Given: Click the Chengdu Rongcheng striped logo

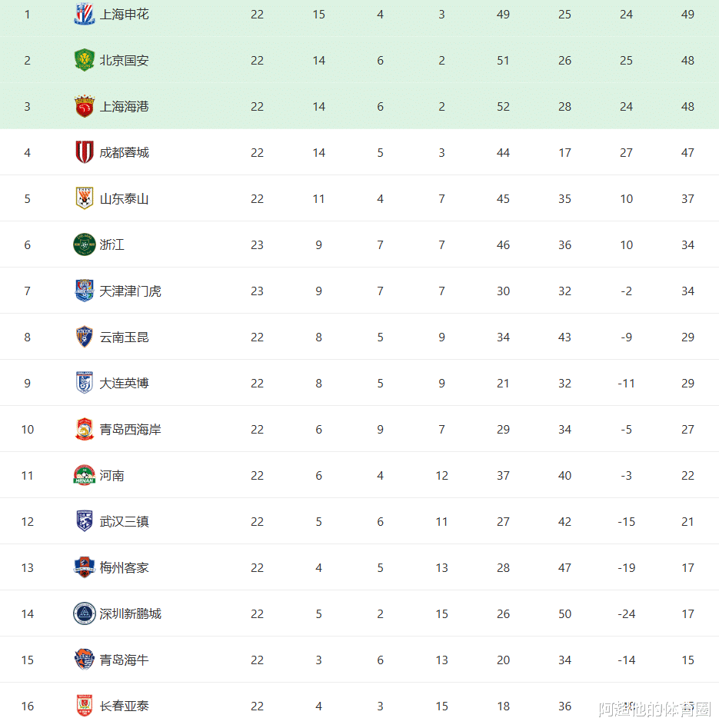Looking at the screenshot, I should [x=84, y=153].
